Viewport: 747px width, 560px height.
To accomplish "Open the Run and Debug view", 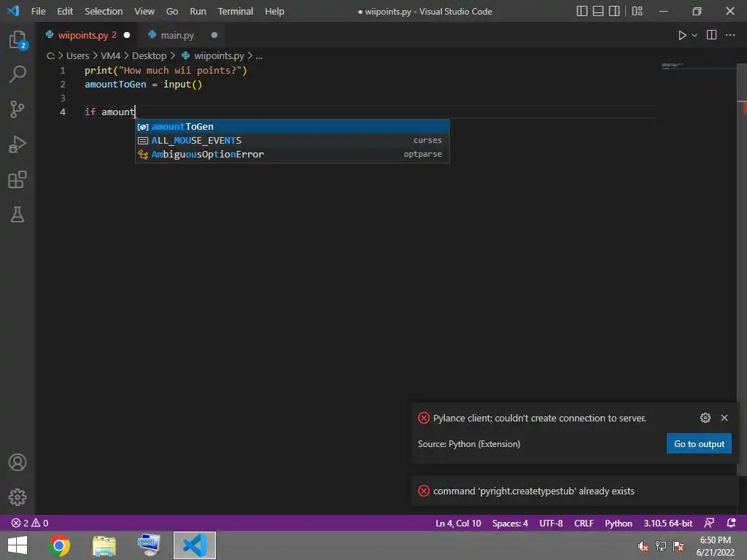I will [x=18, y=144].
